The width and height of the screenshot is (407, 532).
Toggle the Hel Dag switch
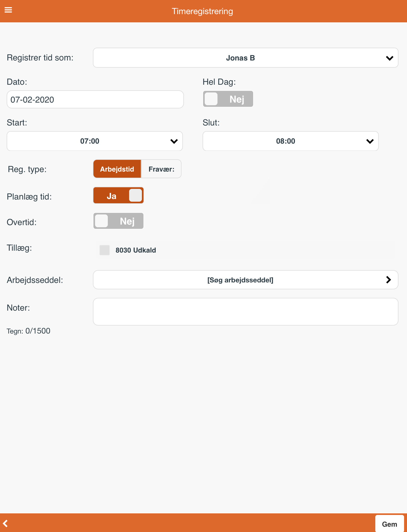pos(228,99)
